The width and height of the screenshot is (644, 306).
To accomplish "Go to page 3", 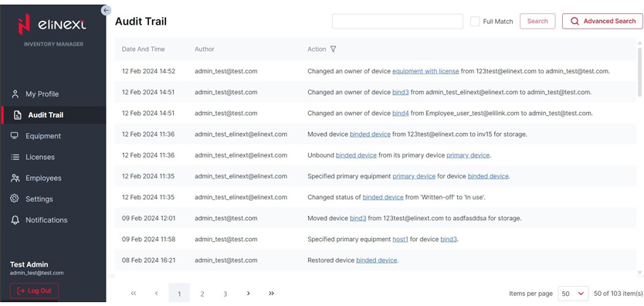I will click(x=225, y=294).
